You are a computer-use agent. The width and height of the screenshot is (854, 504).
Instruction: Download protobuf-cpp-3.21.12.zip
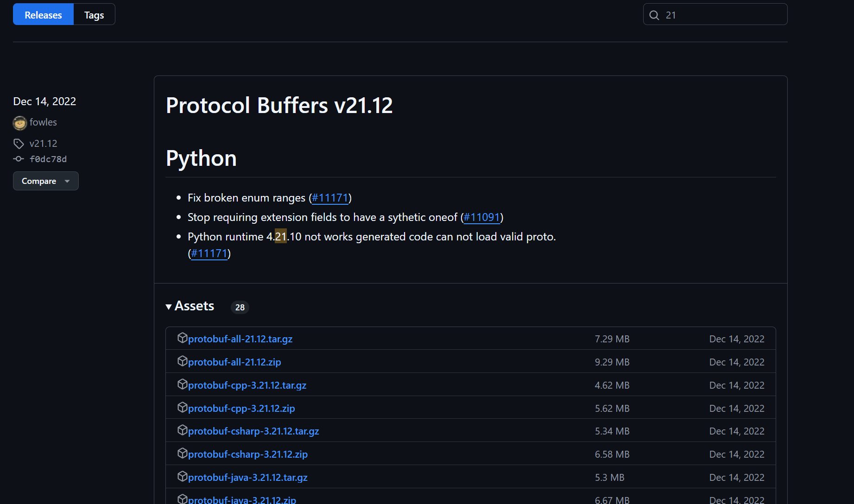pyautogui.click(x=241, y=409)
